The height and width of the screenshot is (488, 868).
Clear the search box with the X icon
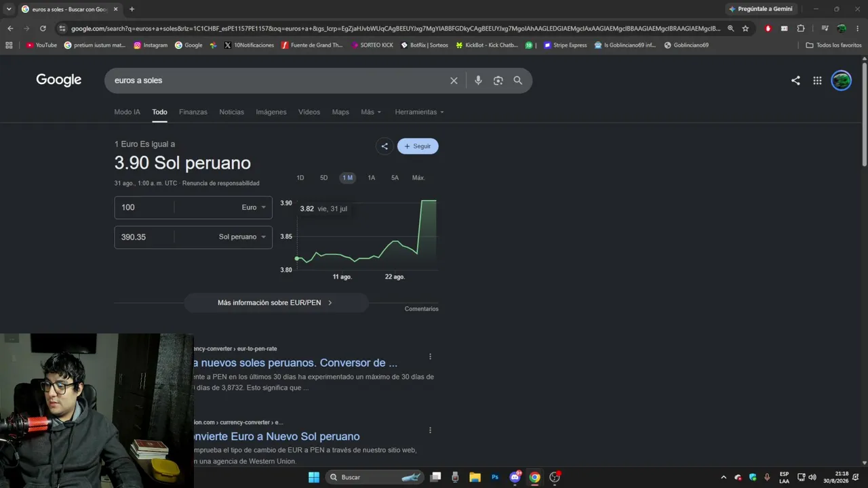pyautogui.click(x=454, y=81)
